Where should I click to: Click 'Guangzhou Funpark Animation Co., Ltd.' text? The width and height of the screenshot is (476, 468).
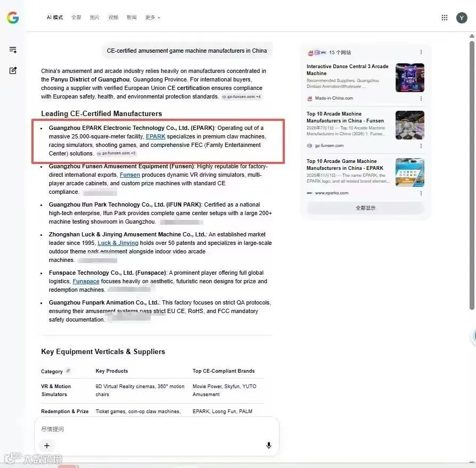104,302
